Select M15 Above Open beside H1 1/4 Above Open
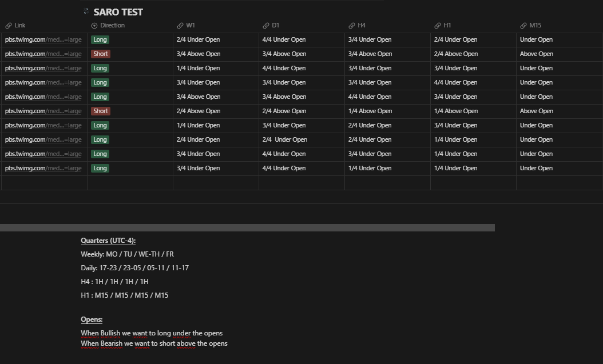This screenshot has height=364, width=603. [559, 111]
